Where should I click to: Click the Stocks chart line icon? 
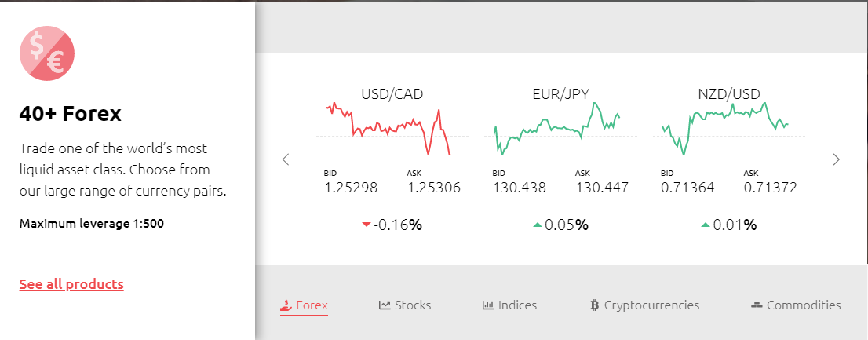click(385, 305)
